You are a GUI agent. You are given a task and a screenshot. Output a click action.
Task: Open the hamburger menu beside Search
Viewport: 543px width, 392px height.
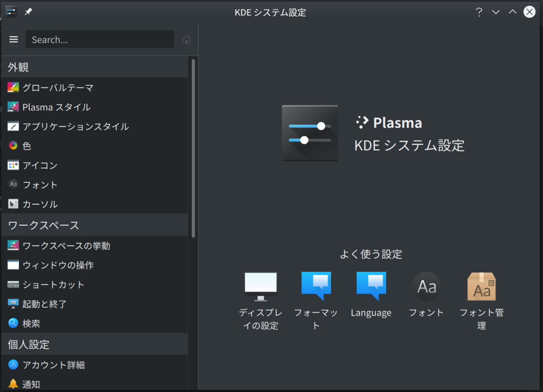(14, 39)
